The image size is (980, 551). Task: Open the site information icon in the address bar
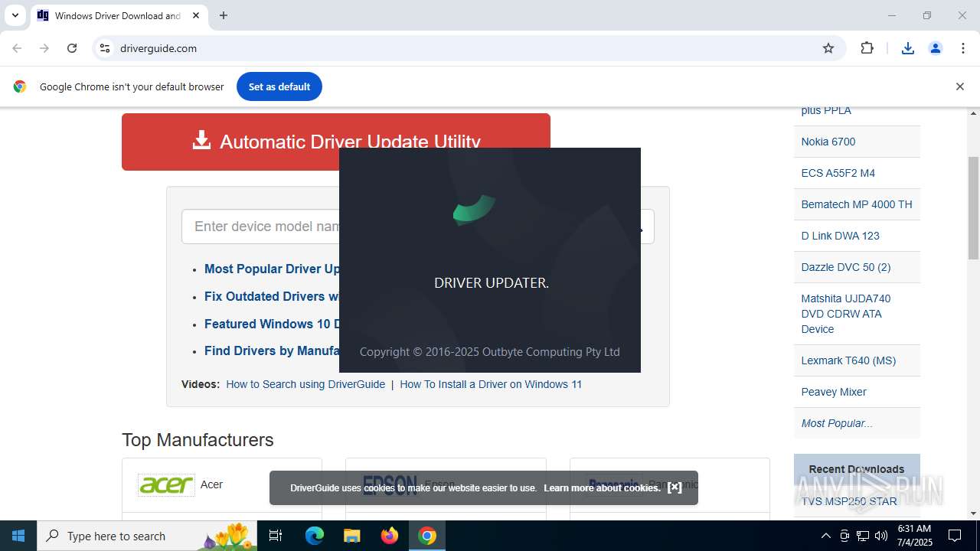105,48
